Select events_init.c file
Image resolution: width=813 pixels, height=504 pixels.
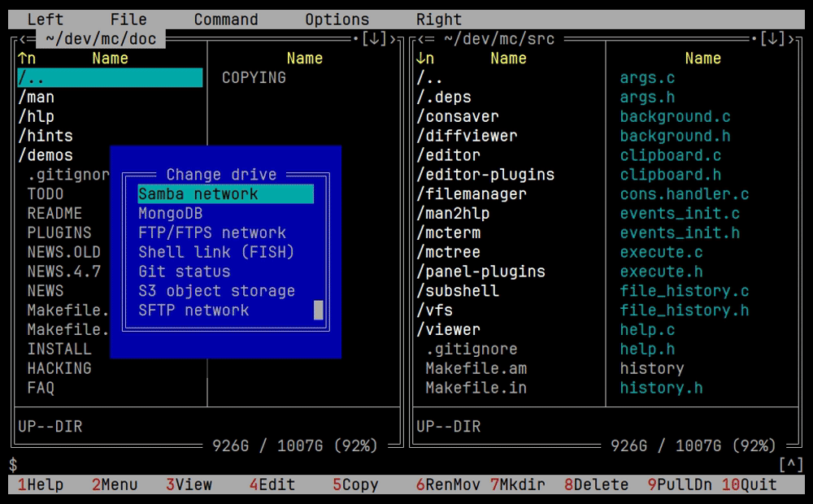tap(680, 213)
